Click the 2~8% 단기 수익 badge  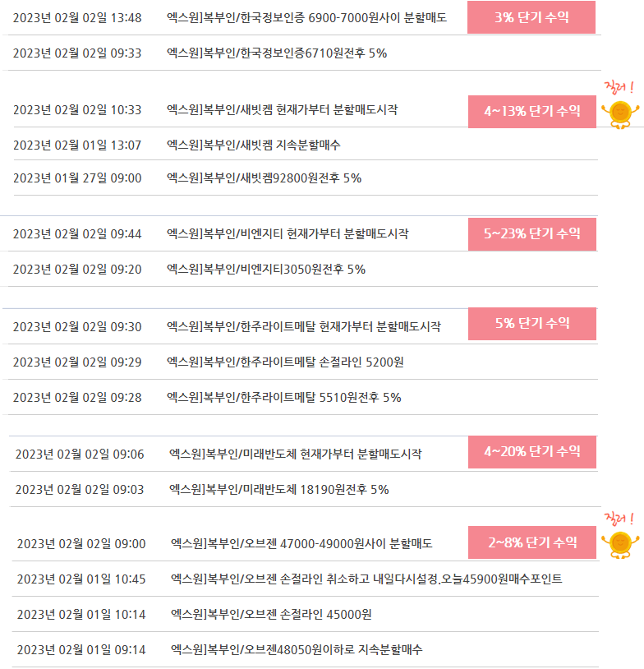531,542
